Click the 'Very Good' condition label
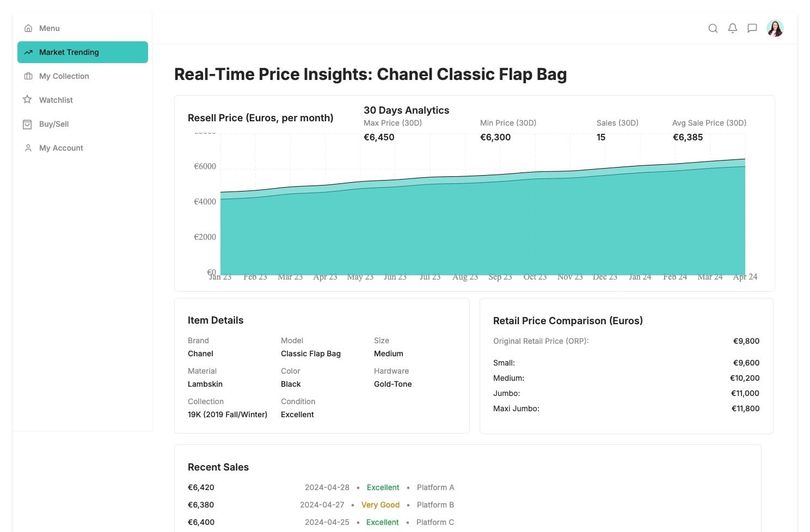The width and height of the screenshot is (810, 532). coord(381,505)
